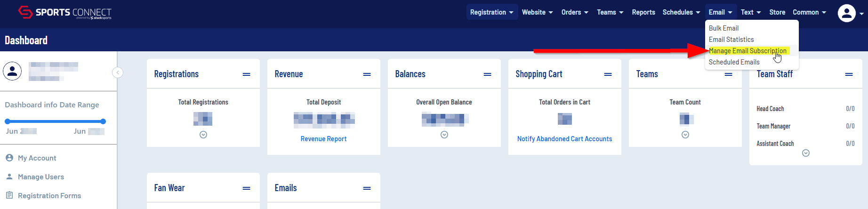Collapse the left sidebar panel arrow
This screenshot has width=868, height=209.
[118, 72]
